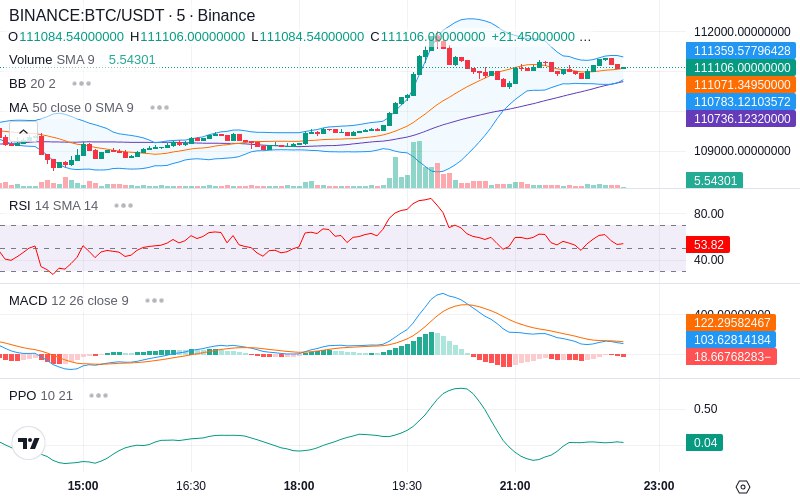
Task: Open more options for PPO 10 21
Action: 98,395
